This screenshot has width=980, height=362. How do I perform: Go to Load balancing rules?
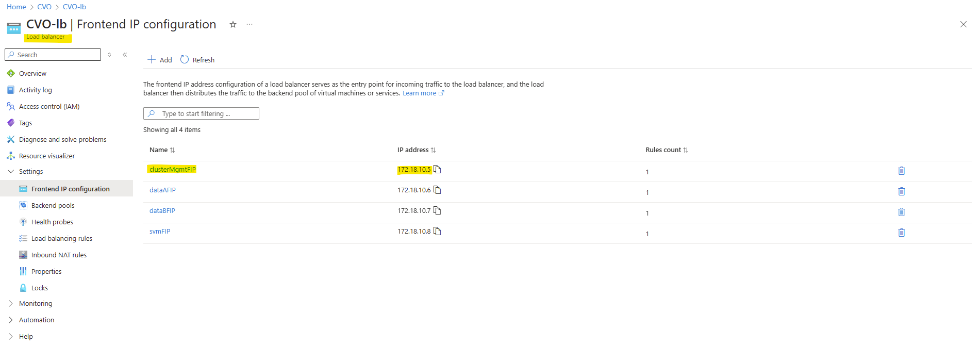click(61, 238)
